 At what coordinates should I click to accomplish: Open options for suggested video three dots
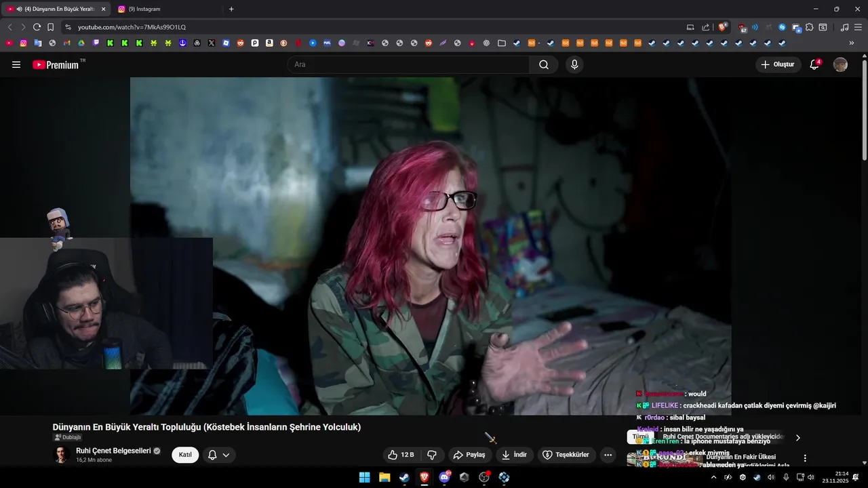click(805, 458)
